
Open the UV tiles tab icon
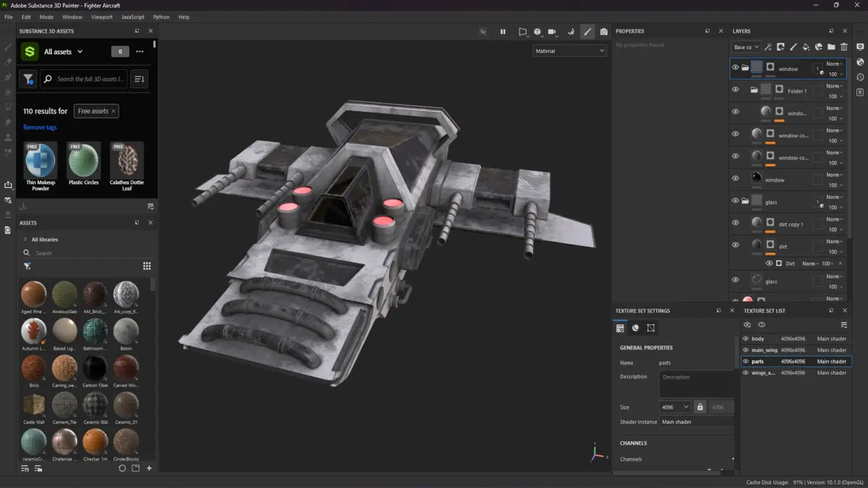point(651,328)
